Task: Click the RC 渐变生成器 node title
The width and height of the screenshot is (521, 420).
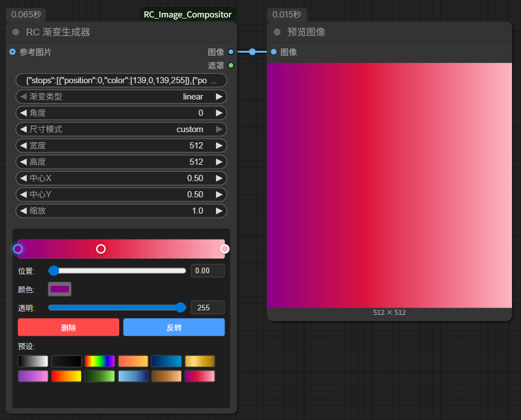Action: coord(58,32)
